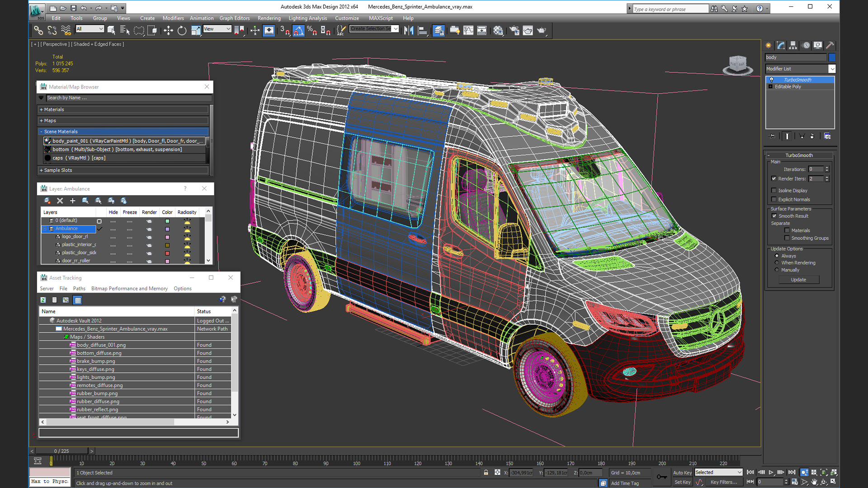Click the Play Animation button
Screen dimensions: 868x488
771,472
